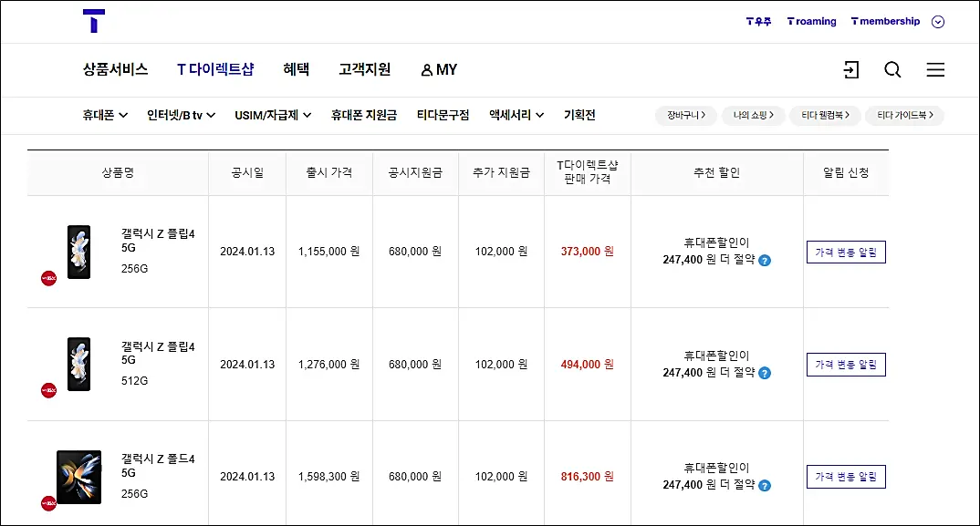Click the login icon next to search

(x=850, y=69)
